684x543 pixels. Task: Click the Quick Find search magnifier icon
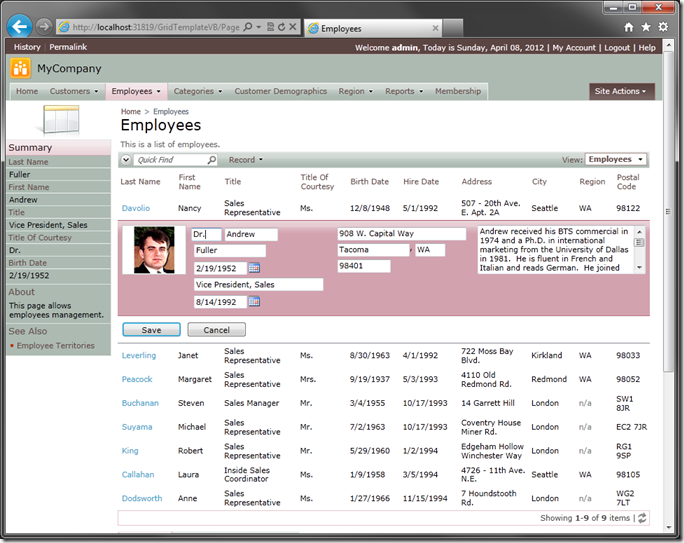tap(211, 160)
